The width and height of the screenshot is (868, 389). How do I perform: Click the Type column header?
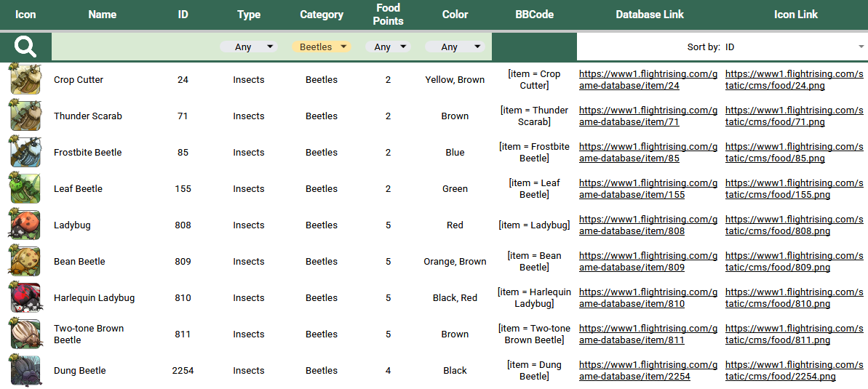[x=249, y=15]
